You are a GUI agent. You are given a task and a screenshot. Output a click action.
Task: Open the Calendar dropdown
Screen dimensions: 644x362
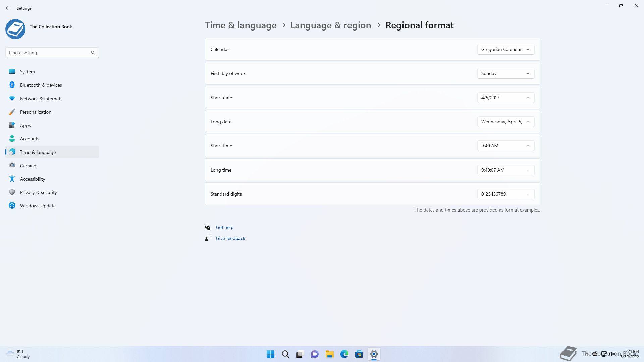(x=505, y=49)
